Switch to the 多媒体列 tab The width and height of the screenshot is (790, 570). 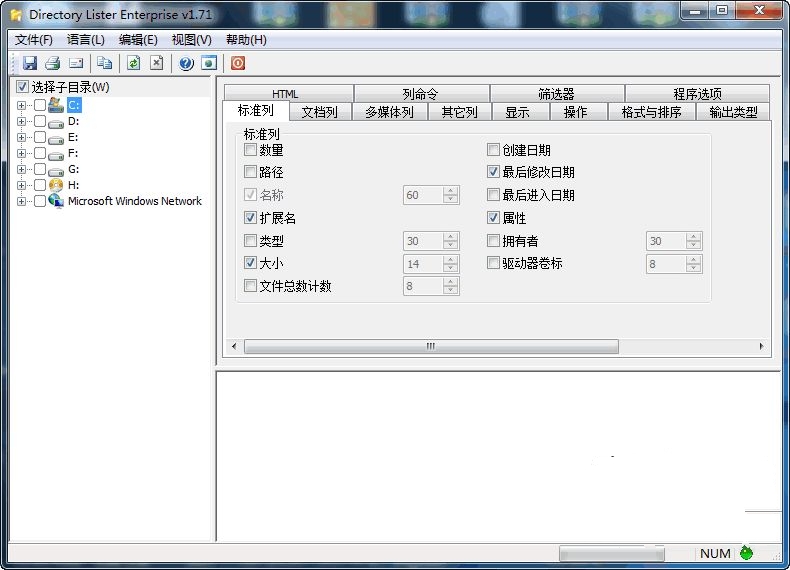tap(389, 112)
